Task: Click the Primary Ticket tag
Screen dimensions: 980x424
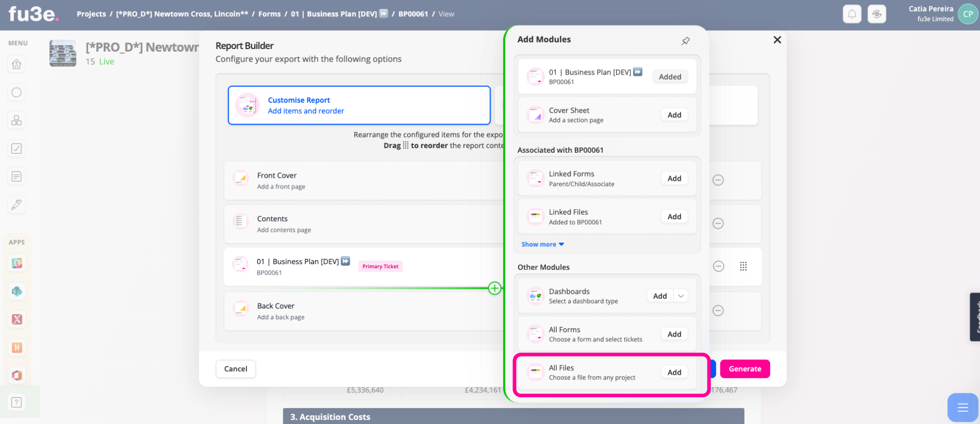Action: coord(380,266)
